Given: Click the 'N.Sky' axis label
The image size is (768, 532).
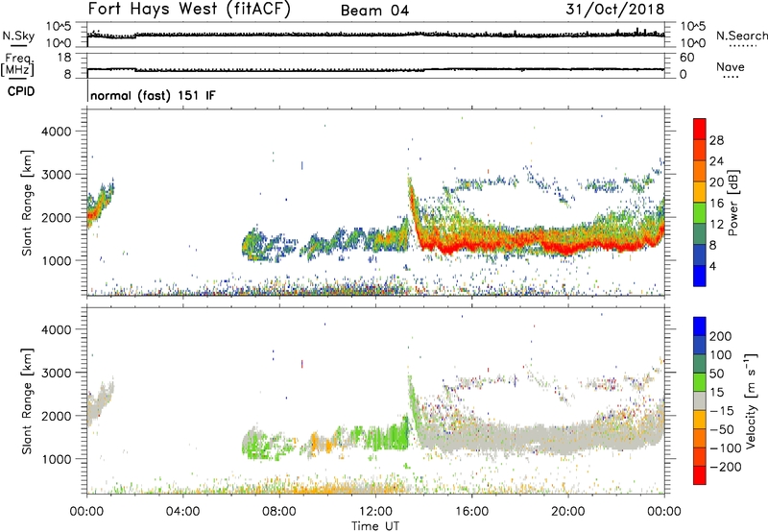Looking at the screenshot, I should (18, 36).
